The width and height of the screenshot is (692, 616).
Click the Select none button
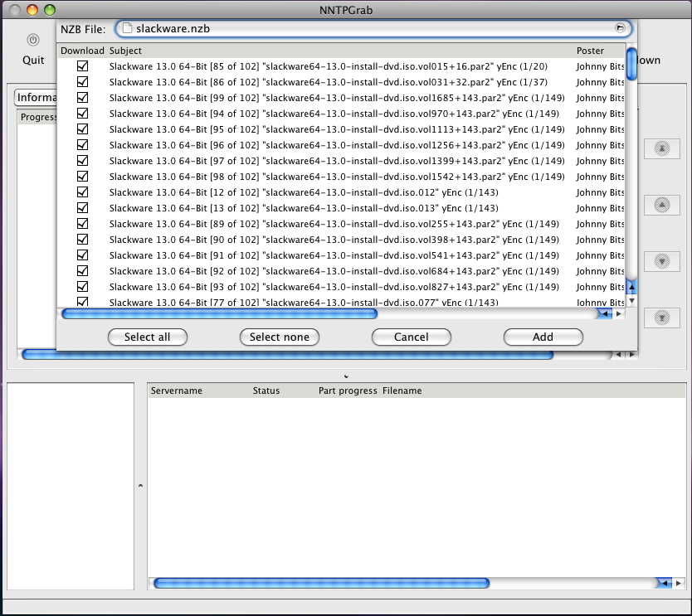coord(279,337)
